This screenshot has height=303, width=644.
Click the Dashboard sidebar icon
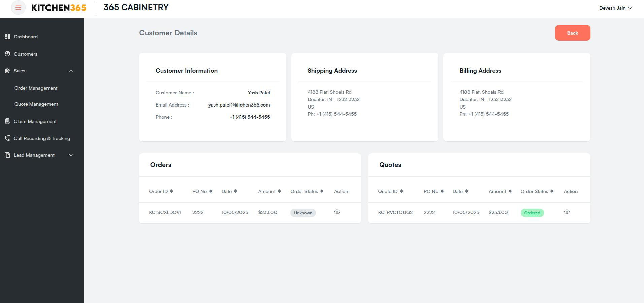(x=7, y=37)
